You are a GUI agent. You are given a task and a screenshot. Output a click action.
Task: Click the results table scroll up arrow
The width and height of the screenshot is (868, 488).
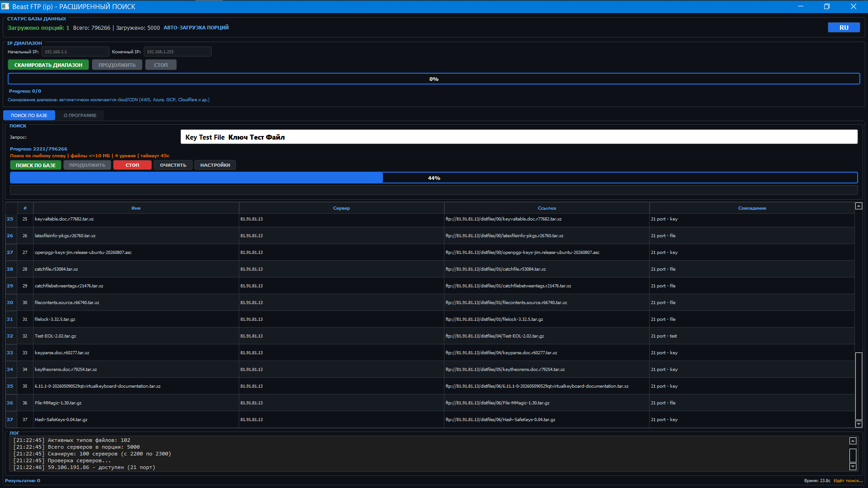[x=859, y=206]
